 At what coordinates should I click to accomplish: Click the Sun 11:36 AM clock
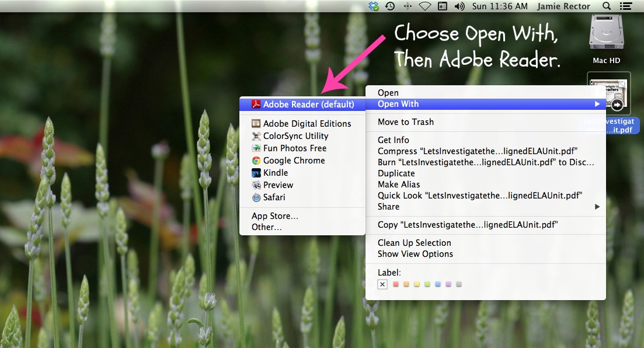coord(500,6)
